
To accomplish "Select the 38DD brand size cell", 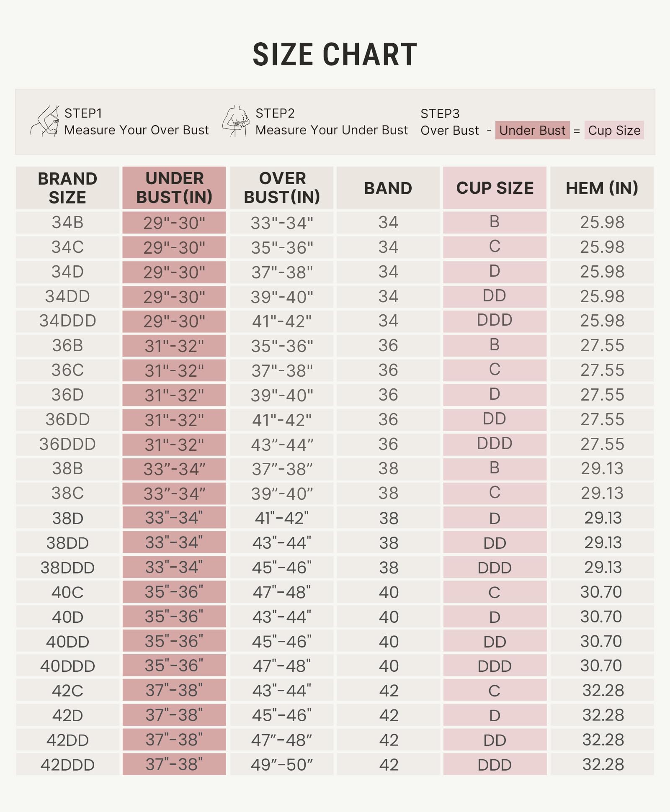I will pyautogui.click(x=67, y=543).
